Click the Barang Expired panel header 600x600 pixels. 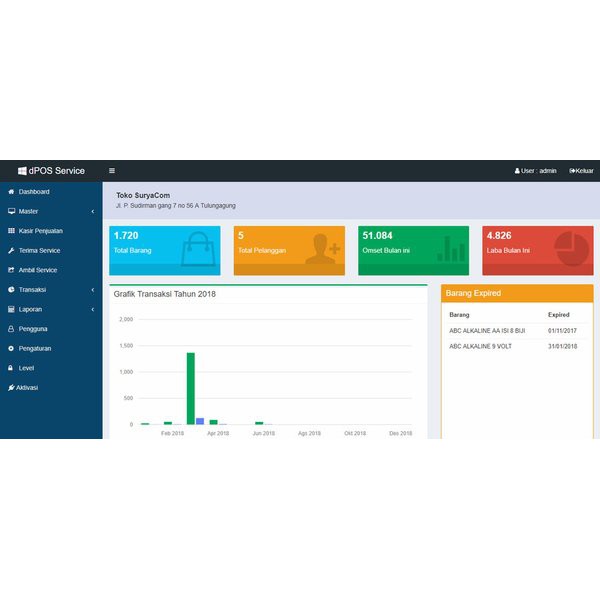(x=517, y=293)
